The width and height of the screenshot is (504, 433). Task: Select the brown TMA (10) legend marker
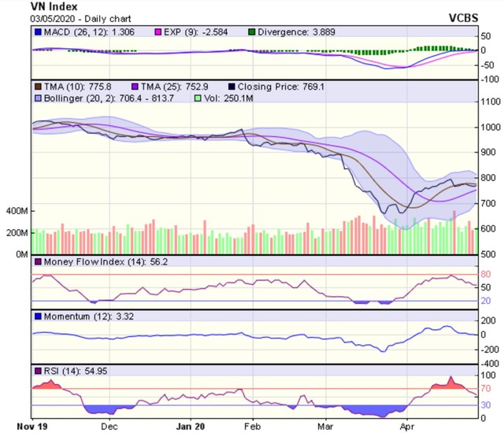(36, 84)
